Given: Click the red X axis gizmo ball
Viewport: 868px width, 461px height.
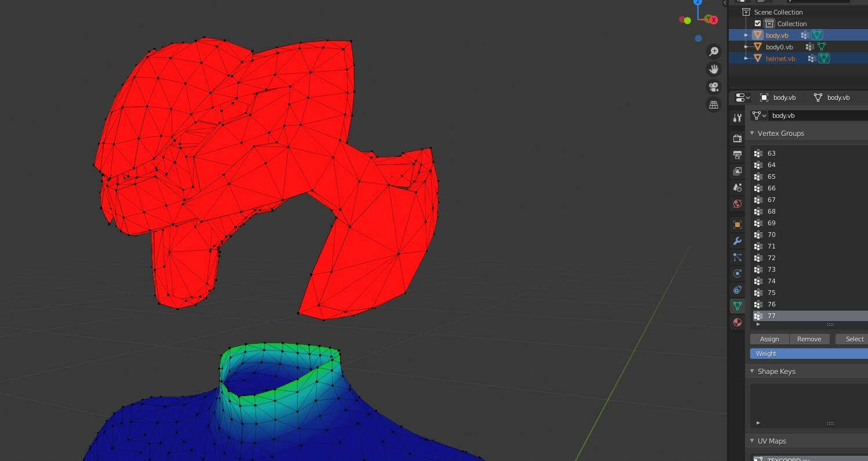Looking at the screenshot, I should tap(714, 20).
